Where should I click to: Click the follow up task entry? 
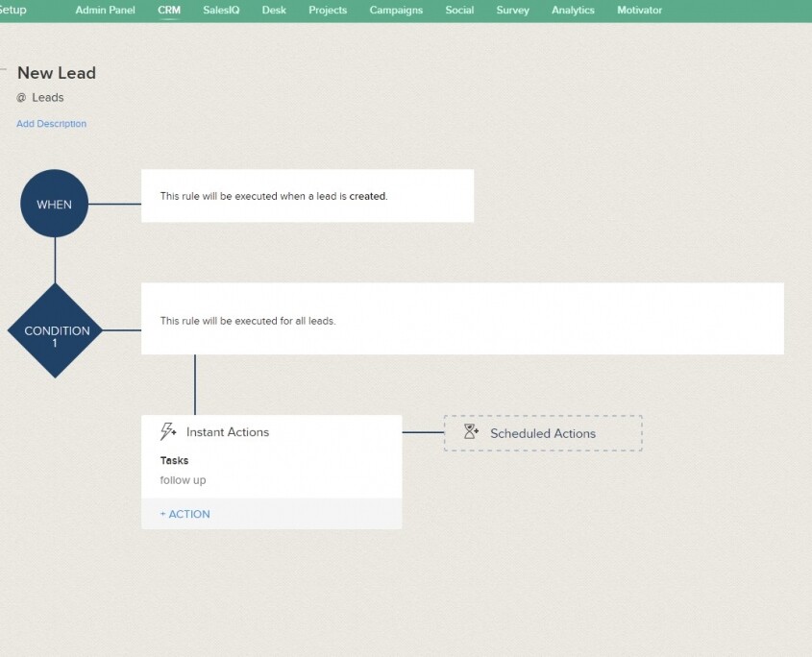183,480
